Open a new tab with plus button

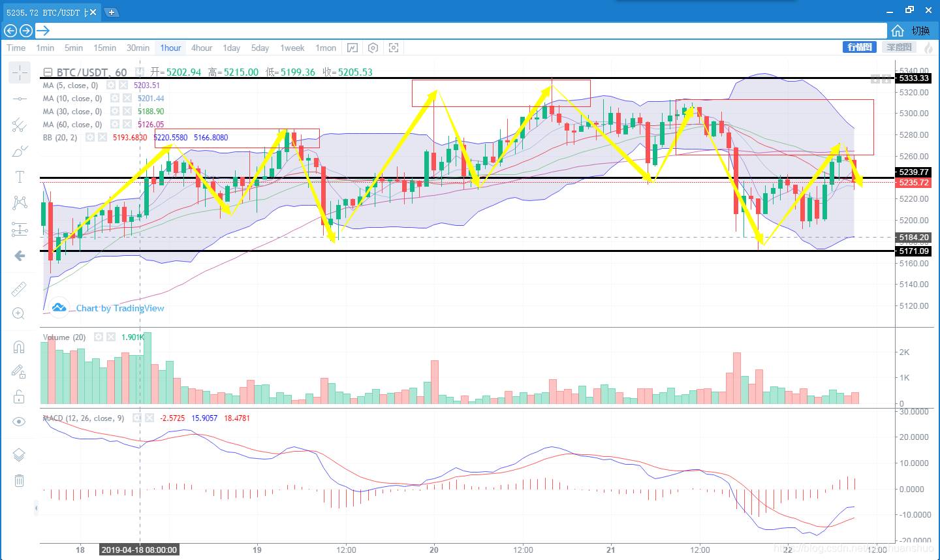pos(112,12)
